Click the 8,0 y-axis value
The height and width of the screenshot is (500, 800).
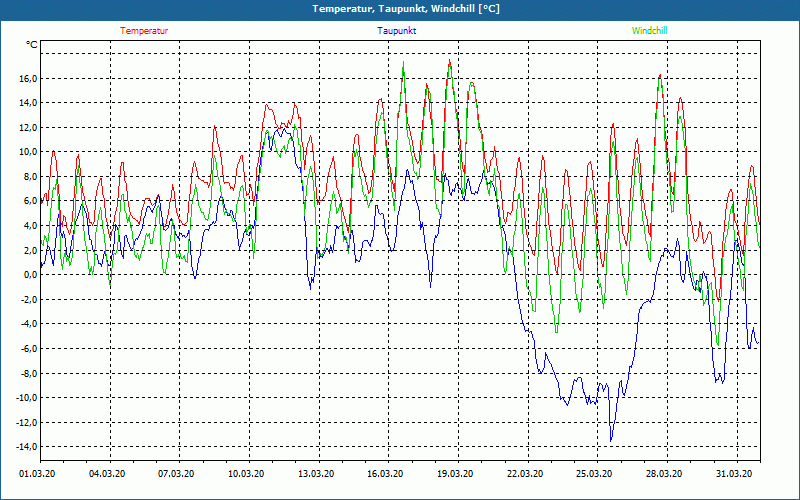click(x=30, y=177)
